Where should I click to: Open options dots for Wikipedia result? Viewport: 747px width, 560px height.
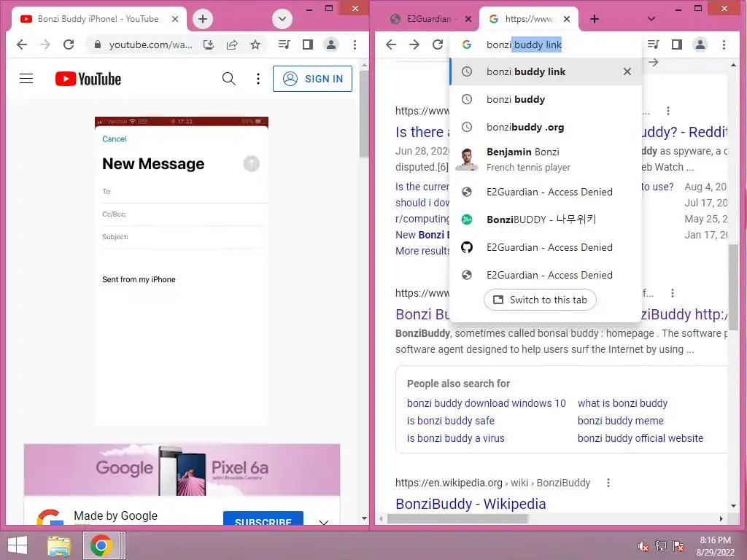608,483
